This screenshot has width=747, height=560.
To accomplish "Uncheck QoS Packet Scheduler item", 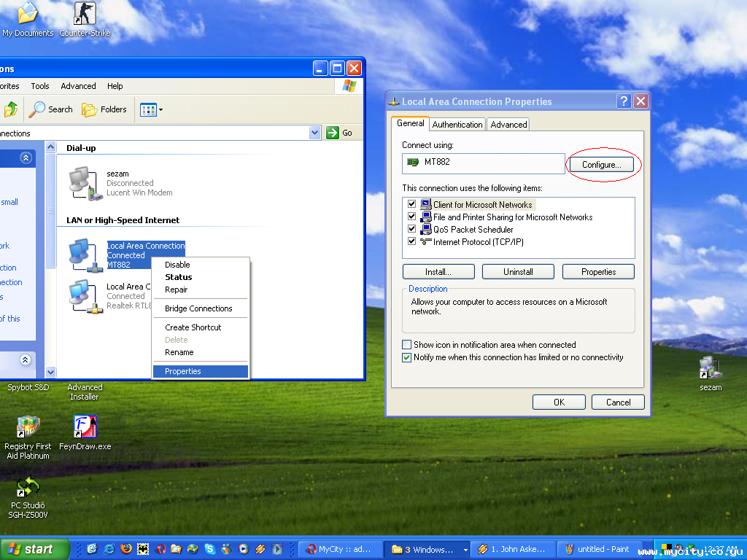I will tap(412, 229).
